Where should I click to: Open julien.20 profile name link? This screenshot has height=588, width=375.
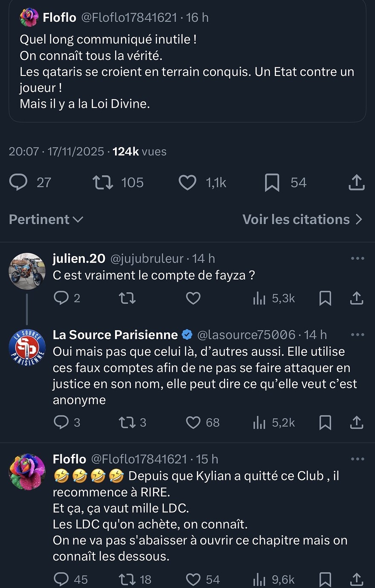coord(79,258)
